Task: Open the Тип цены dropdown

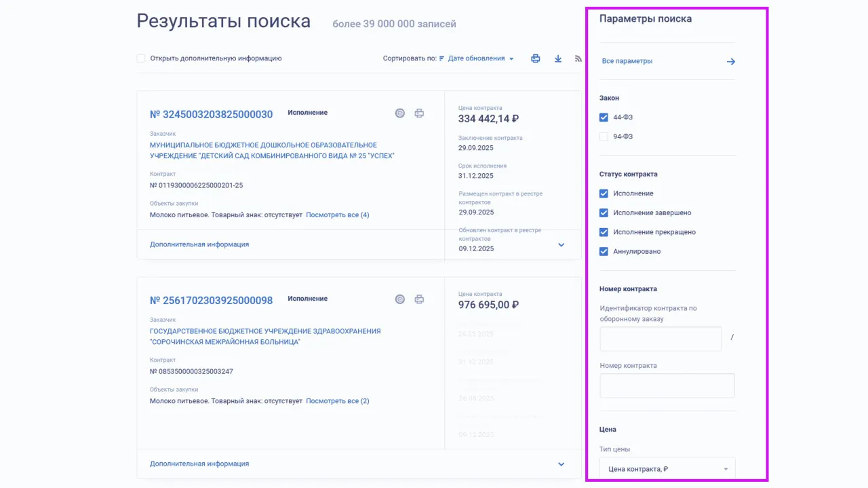Action: 667,469
